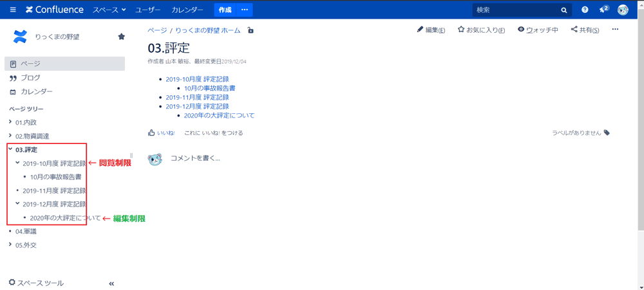Star the りっくまの野望 space
This screenshot has width=644, height=290.
click(121, 37)
